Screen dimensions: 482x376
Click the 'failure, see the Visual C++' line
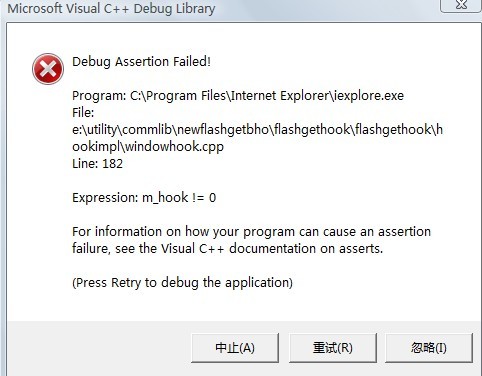(x=227, y=249)
